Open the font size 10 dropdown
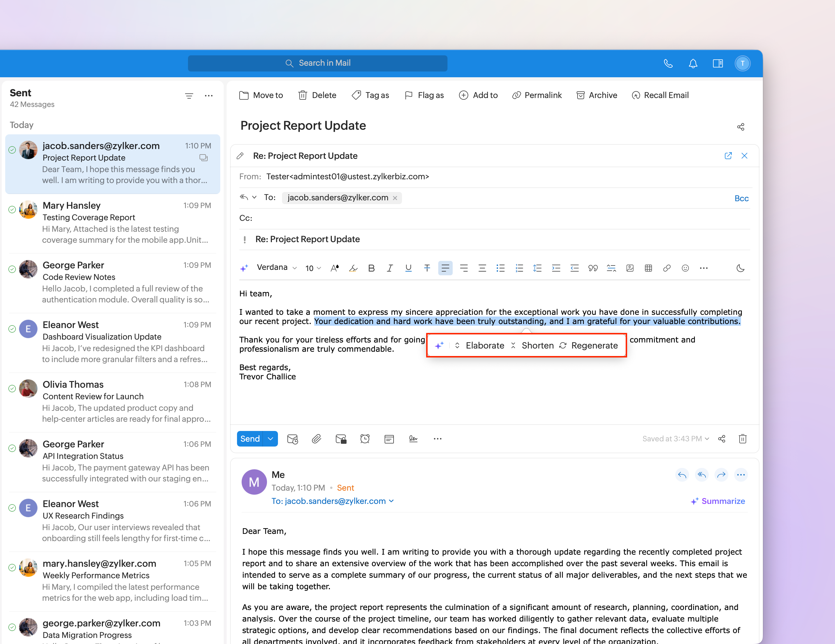Screen dimensions: 835x644 tap(313, 268)
